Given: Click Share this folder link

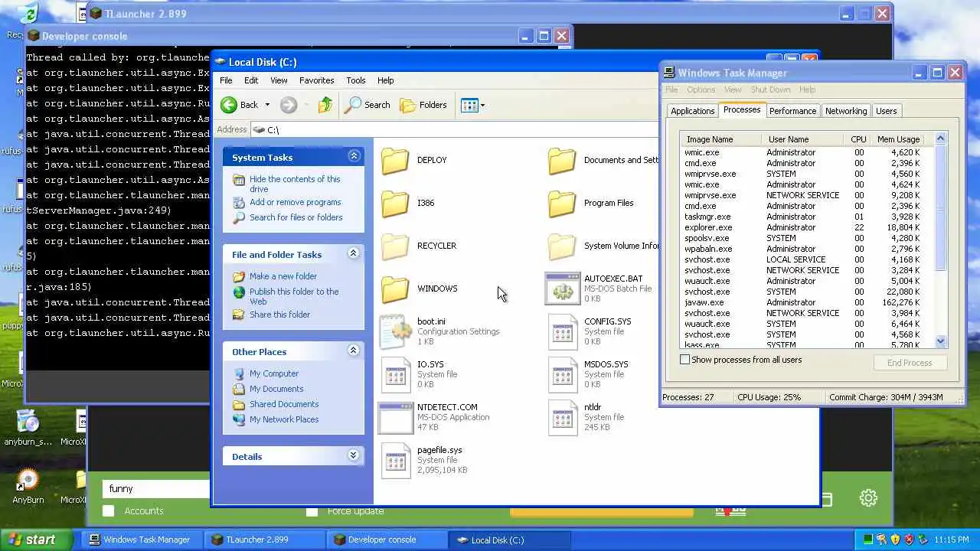Looking at the screenshot, I should [279, 315].
